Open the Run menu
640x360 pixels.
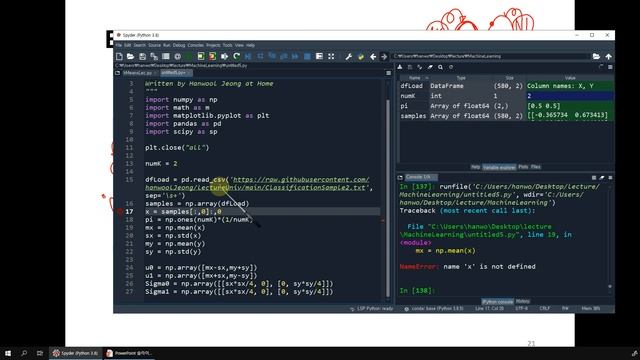(167, 45)
